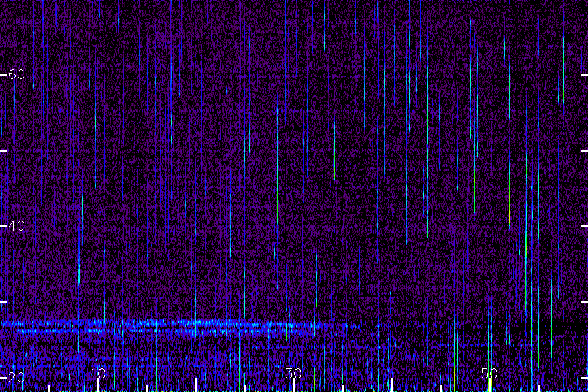Click the "20" frequency axis label
Screen dimensions: 588x392
coord(16,378)
